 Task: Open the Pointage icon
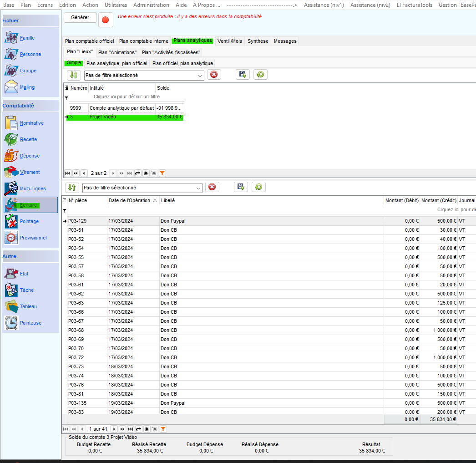(x=11, y=221)
